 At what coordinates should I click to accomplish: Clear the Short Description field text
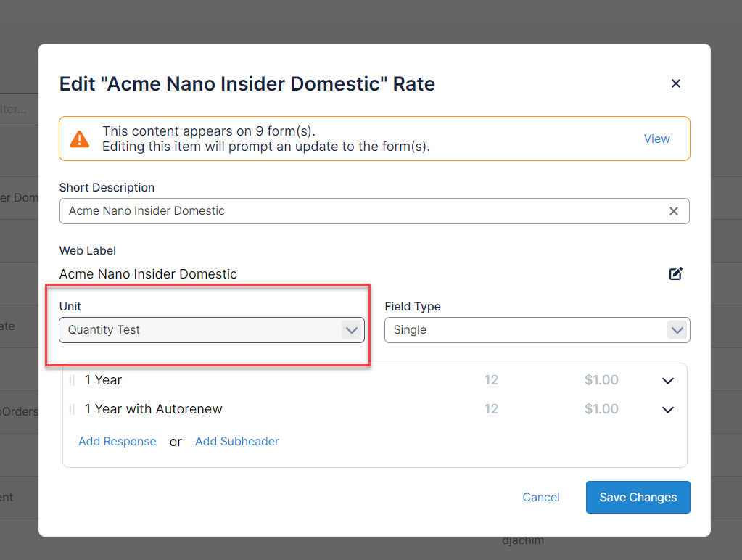673,211
